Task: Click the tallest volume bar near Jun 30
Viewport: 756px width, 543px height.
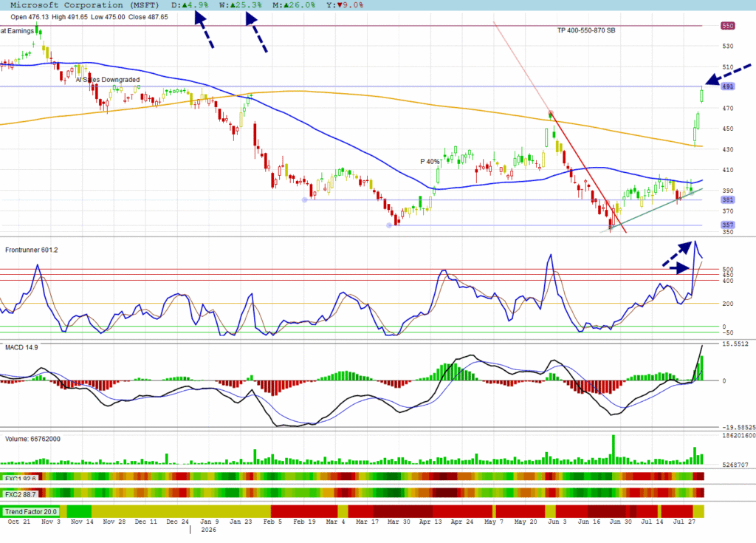Action: 614,449
